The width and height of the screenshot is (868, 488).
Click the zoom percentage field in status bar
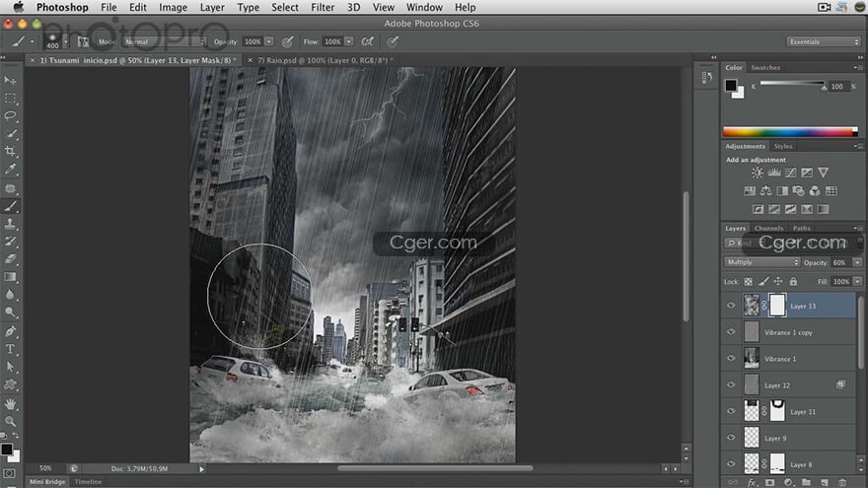click(45, 468)
